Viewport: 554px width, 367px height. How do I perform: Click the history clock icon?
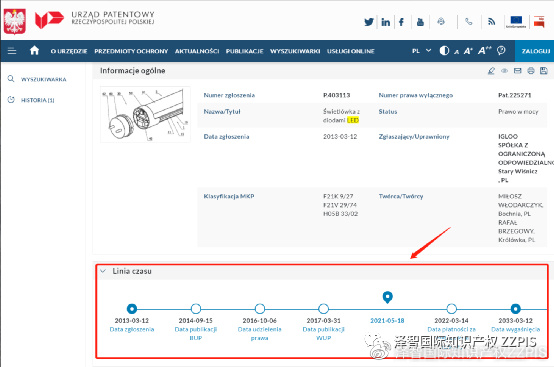tap(11, 100)
